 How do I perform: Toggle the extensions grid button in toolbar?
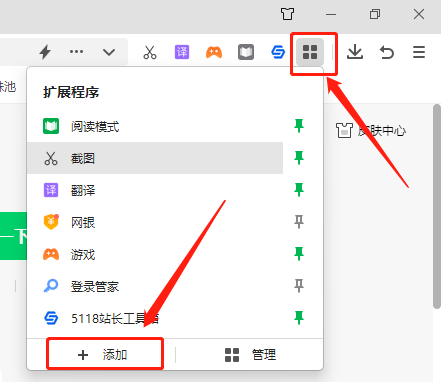310,52
